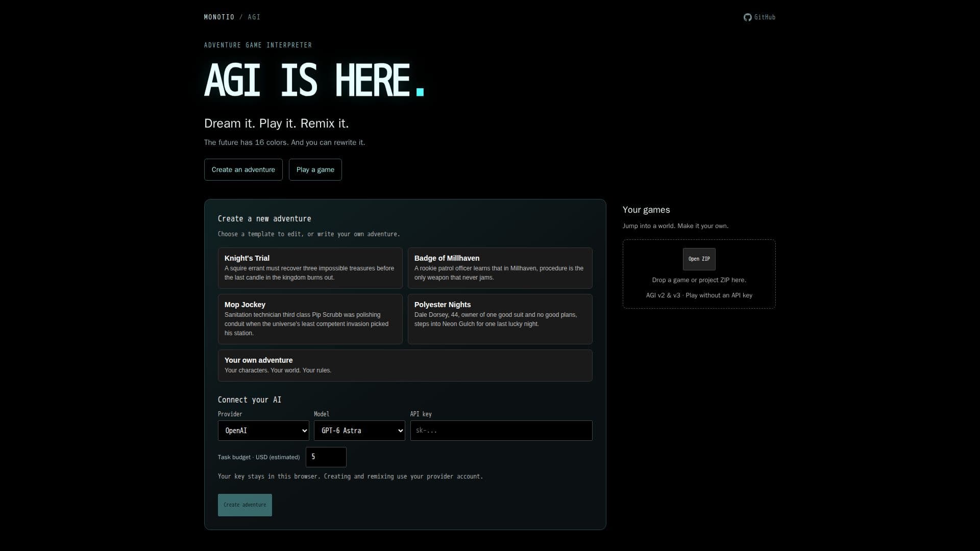Click 'Jump into a world. Make it your own.' text
Viewport: 980px width, 551px height.
[x=675, y=226]
